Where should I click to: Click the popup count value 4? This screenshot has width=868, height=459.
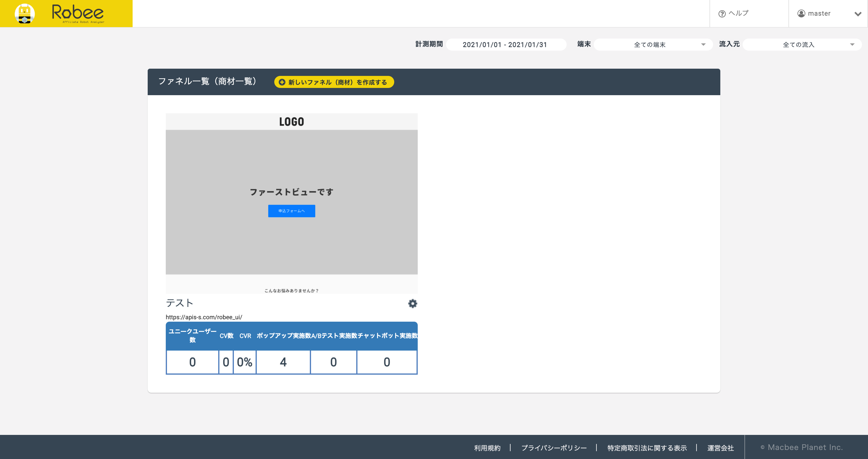pos(283,362)
